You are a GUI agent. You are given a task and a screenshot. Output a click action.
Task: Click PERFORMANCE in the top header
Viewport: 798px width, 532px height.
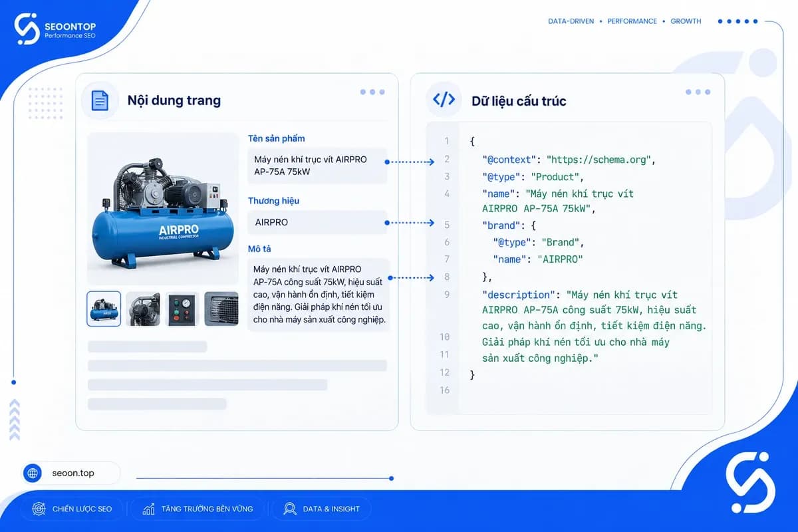pos(632,21)
